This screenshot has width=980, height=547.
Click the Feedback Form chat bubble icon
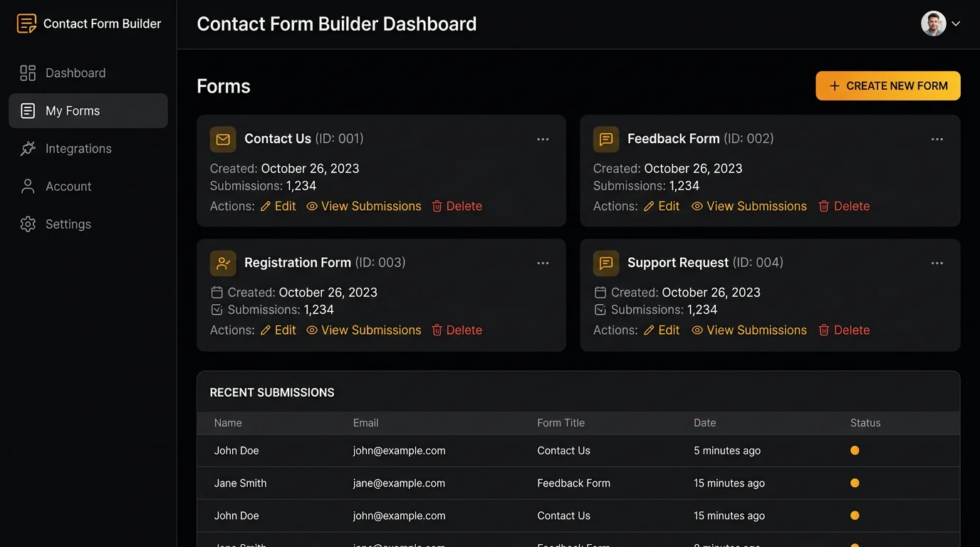point(606,140)
